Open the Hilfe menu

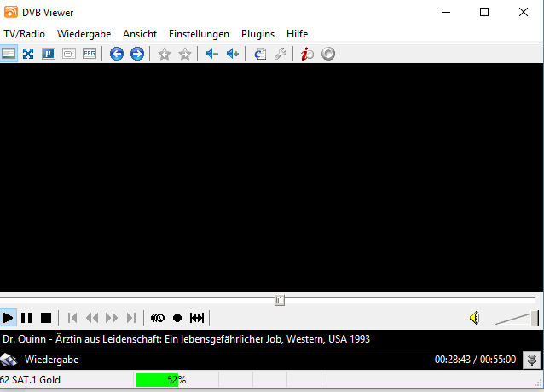point(298,33)
